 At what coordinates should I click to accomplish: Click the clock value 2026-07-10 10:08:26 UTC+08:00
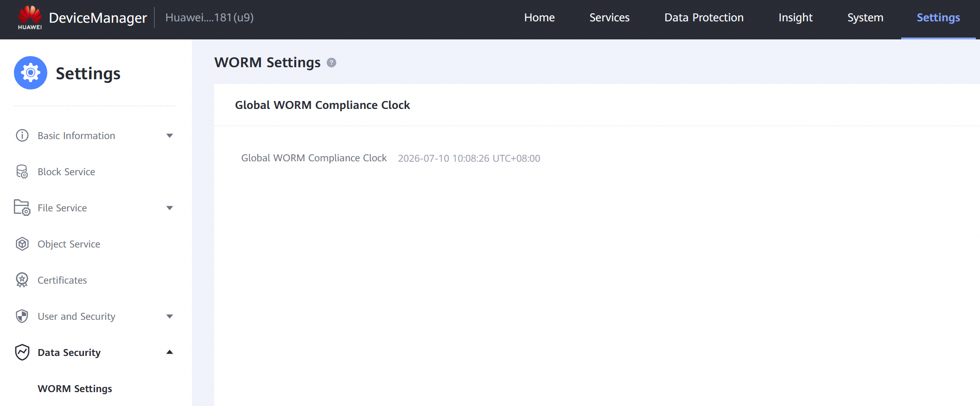469,159
